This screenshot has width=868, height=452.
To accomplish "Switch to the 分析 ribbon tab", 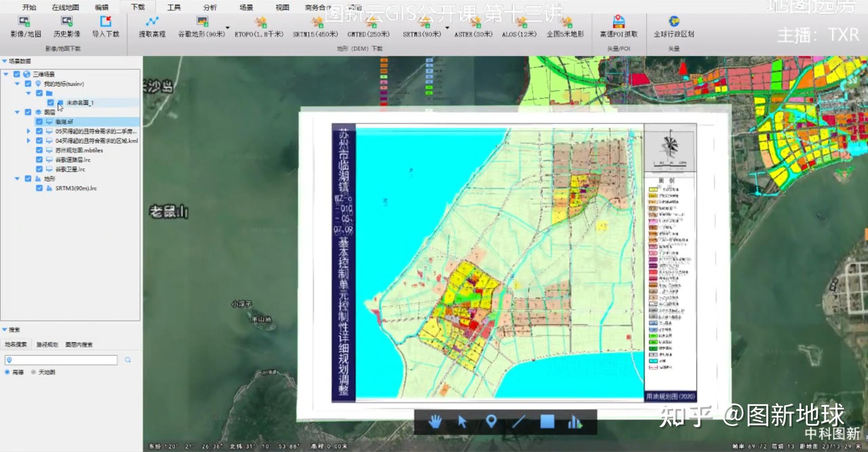I will pyautogui.click(x=210, y=7).
